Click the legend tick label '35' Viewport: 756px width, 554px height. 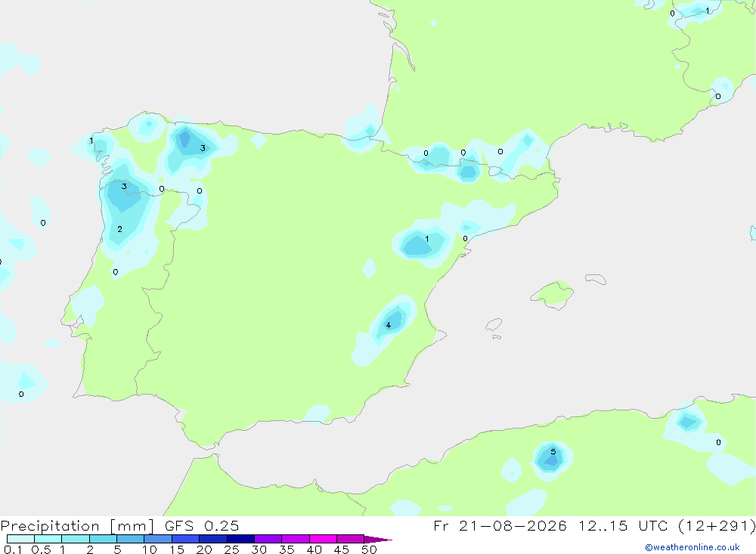pyautogui.click(x=287, y=549)
